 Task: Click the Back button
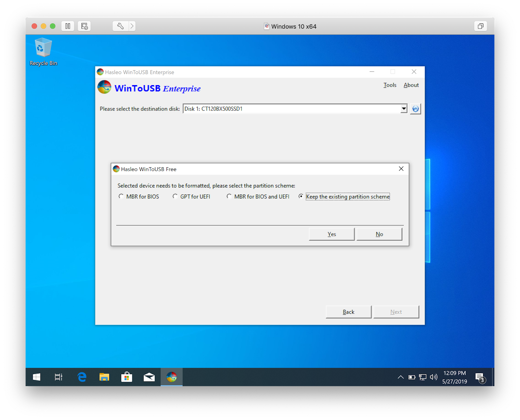[348, 312]
